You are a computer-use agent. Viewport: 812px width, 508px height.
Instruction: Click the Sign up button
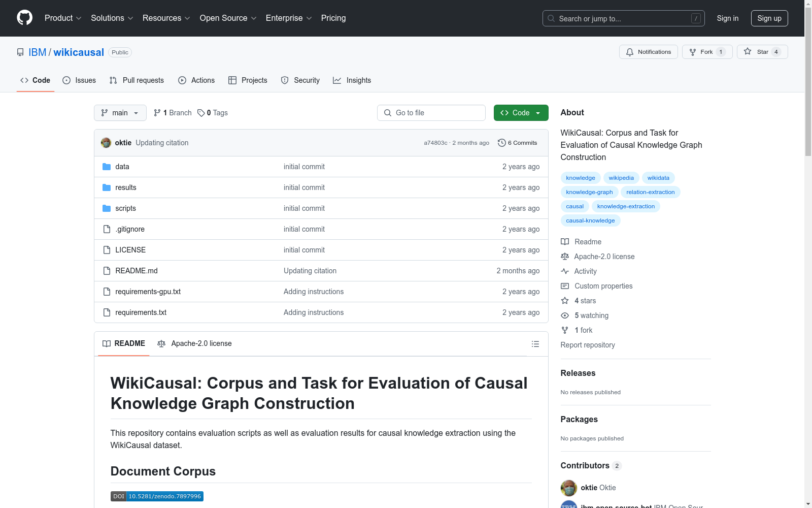click(769, 18)
